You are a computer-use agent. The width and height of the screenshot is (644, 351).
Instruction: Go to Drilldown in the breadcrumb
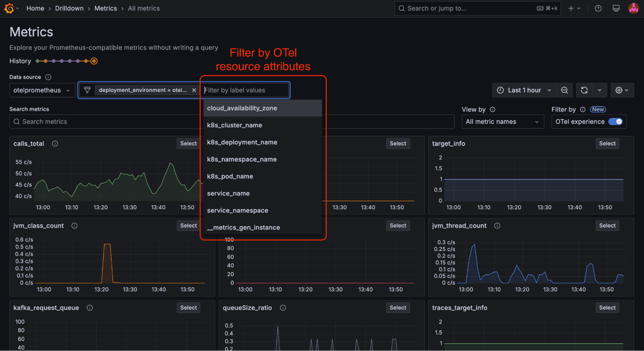click(69, 8)
